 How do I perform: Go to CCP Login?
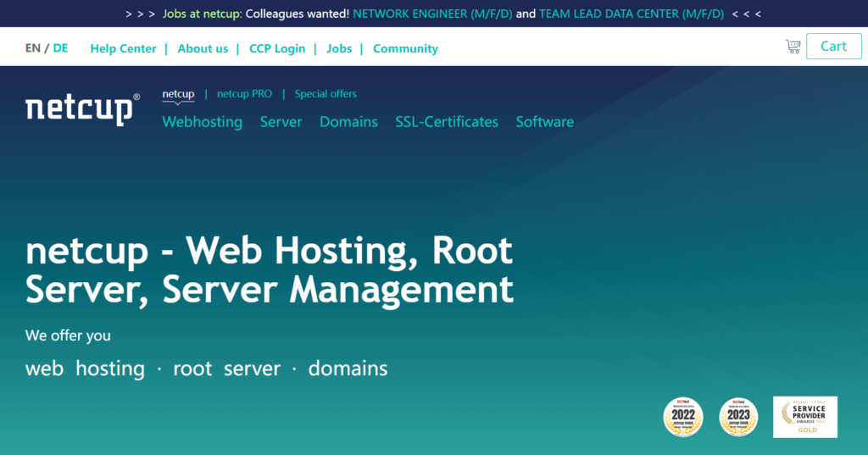point(276,48)
